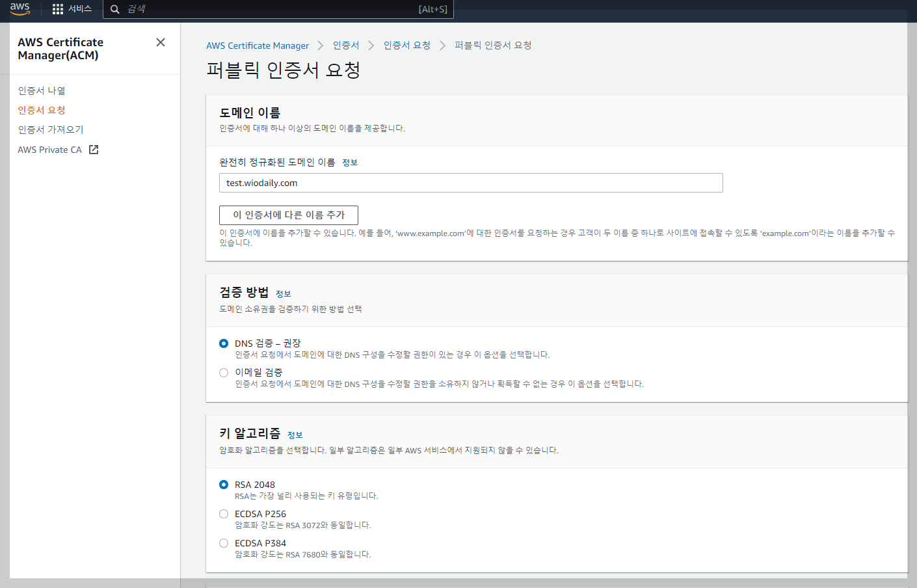Click text 'RSA는 가장 널리 사용되는 키 유형입니다.'
The height and width of the screenshot is (588, 917).
point(306,496)
